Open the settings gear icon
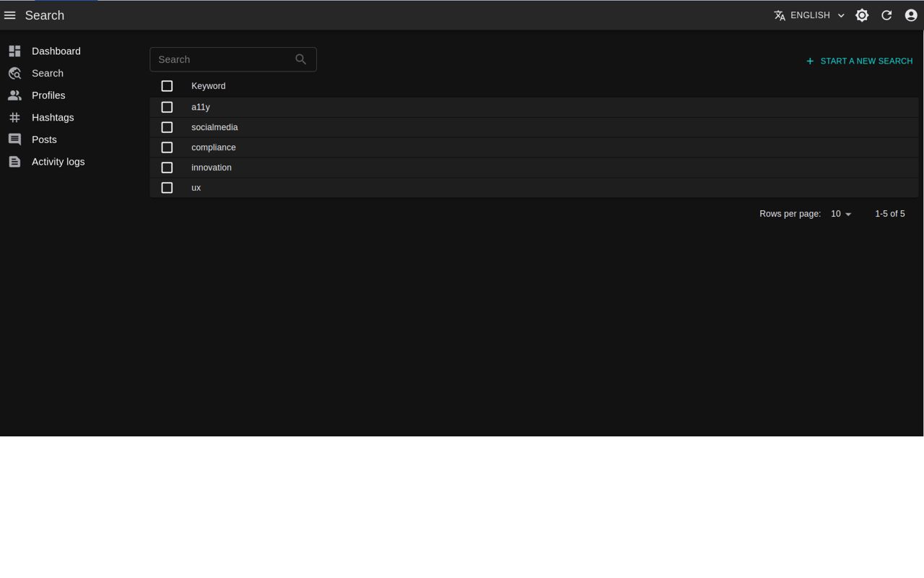Image resolution: width=924 pixels, height=578 pixels. pos(862,14)
